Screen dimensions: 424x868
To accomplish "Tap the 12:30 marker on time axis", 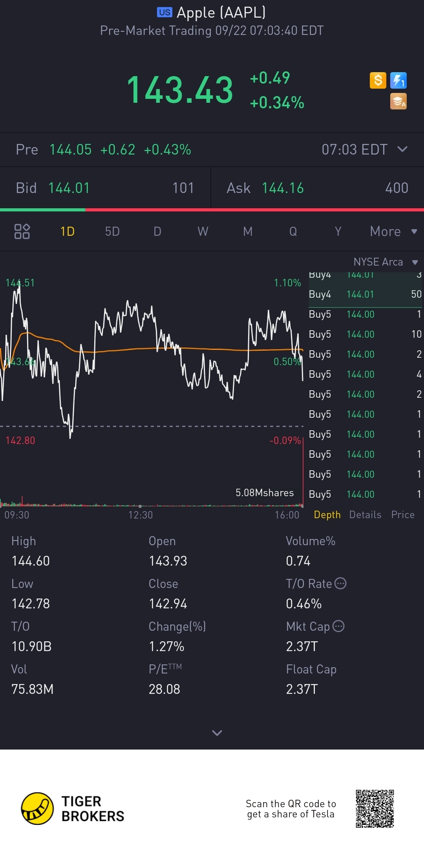I will click(141, 515).
